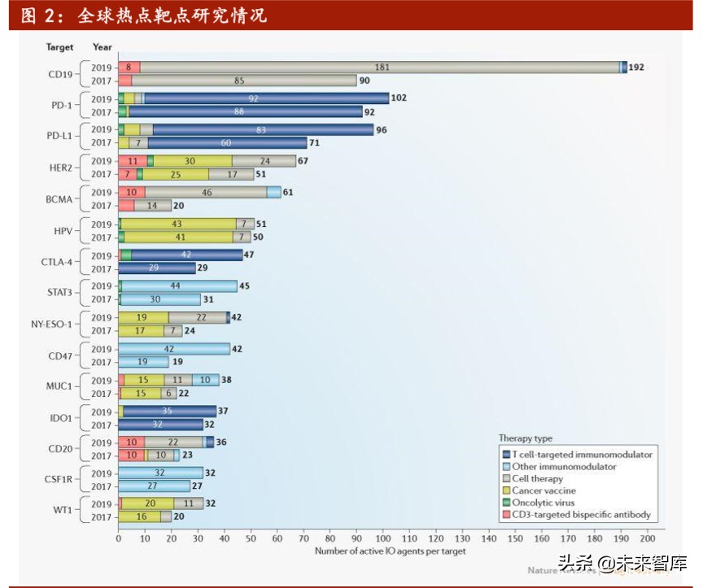
Task: Select the Cell therapy legend swatch
Action: click(x=505, y=479)
